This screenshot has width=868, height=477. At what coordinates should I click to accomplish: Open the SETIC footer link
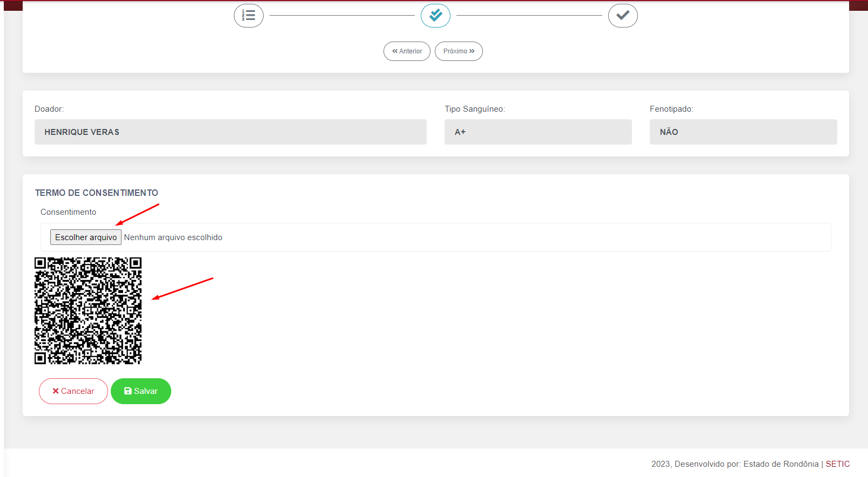838,464
